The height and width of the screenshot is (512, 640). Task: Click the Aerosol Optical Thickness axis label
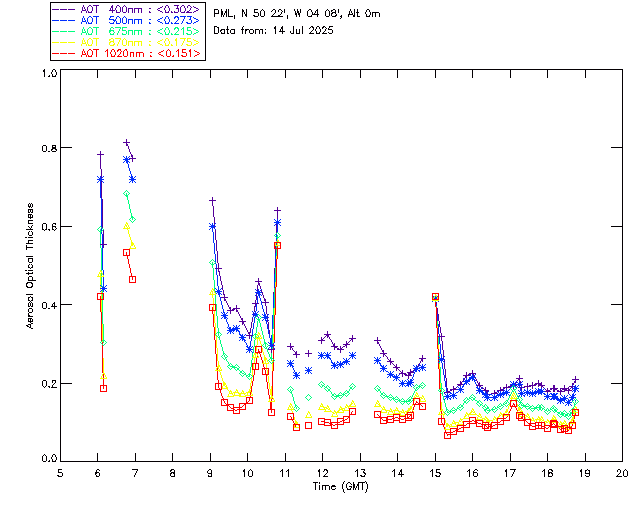[x=30, y=266]
